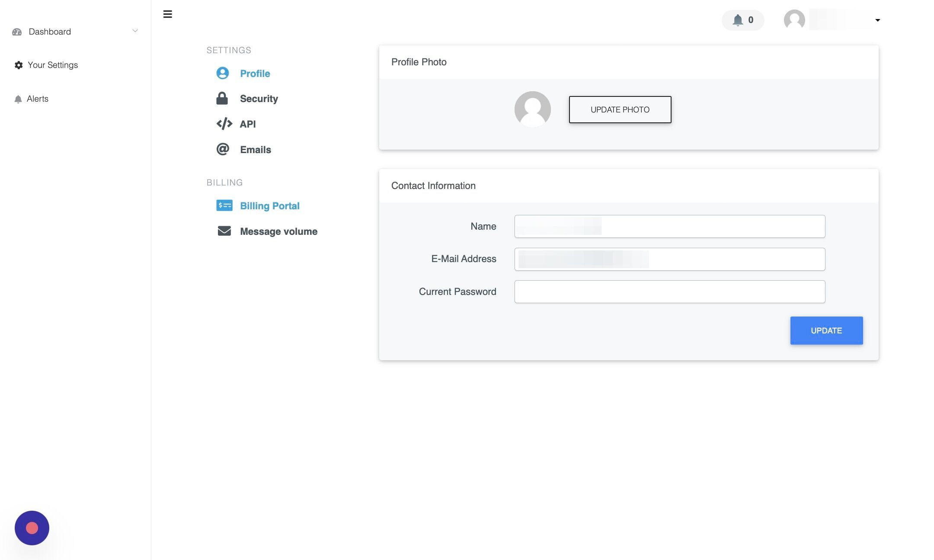The width and height of the screenshot is (934, 560).
Task: Click the Emails at-sign icon
Action: (223, 149)
